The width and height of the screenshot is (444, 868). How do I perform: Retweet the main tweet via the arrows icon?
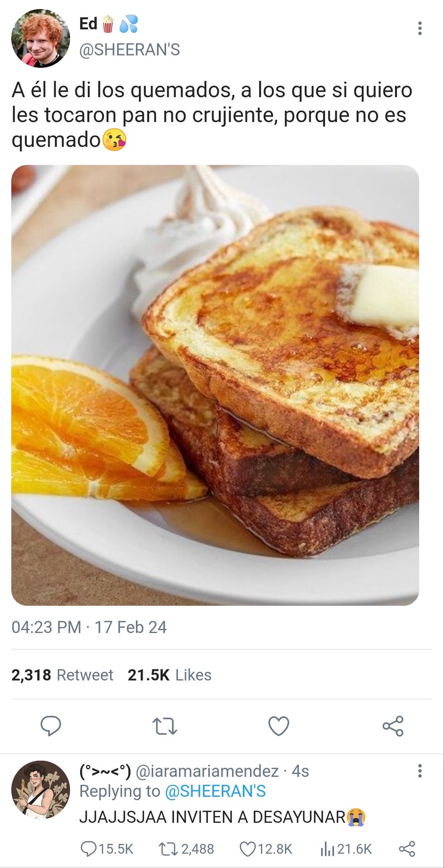(x=165, y=726)
